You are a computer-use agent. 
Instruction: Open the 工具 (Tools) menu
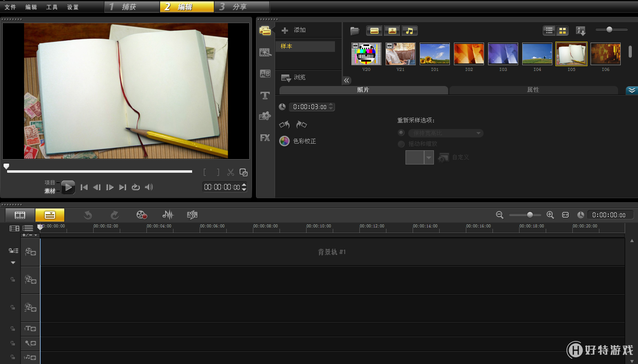[x=52, y=7]
